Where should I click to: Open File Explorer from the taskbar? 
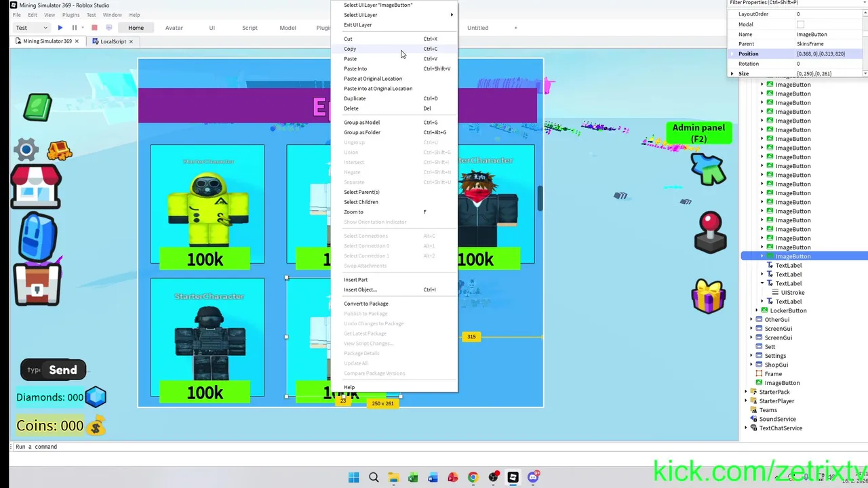tap(393, 478)
